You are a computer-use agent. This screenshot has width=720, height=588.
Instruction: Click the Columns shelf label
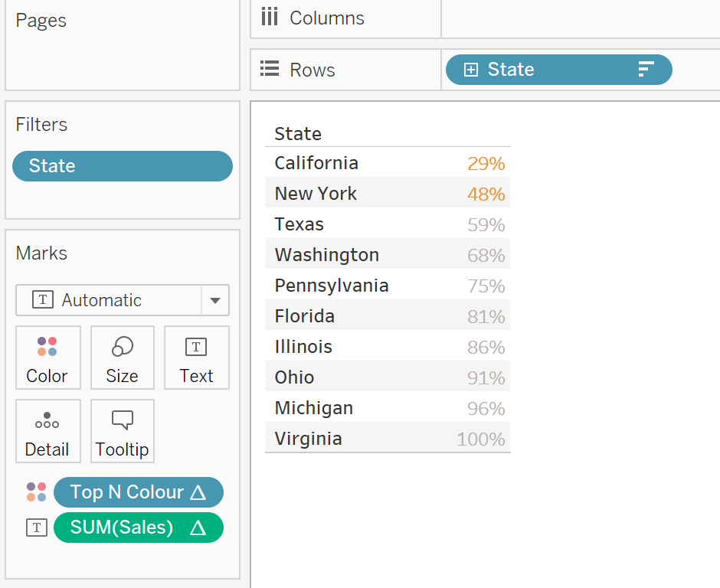pos(326,18)
